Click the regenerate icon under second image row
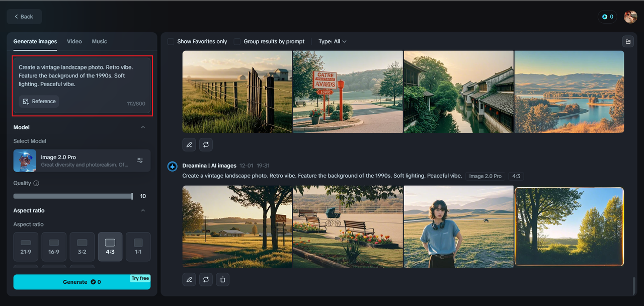The height and width of the screenshot is (306, 644). [x=206, y=279]
